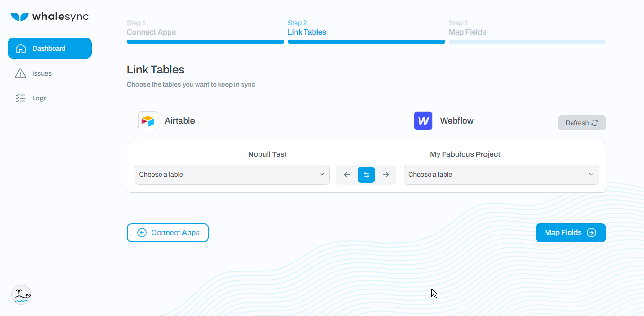Viewport: 644px width, 316px height.
Task: Open the user avatar menu
Action: [x=21, y=295]
